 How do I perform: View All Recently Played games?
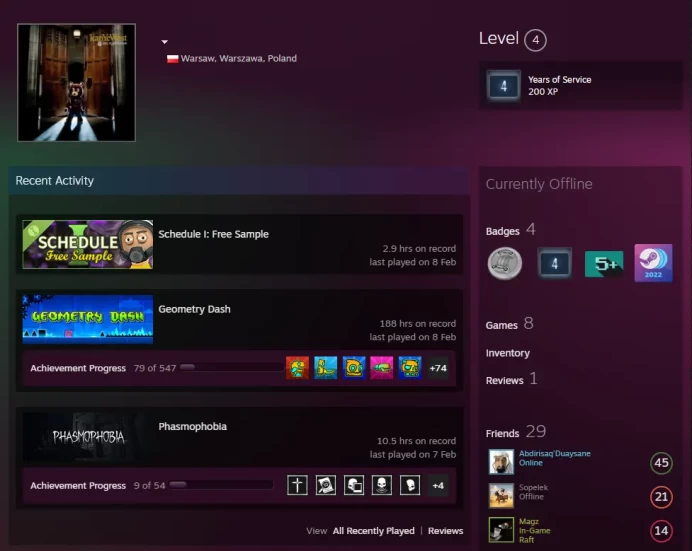pyautogui.click(x=373, y=531)
